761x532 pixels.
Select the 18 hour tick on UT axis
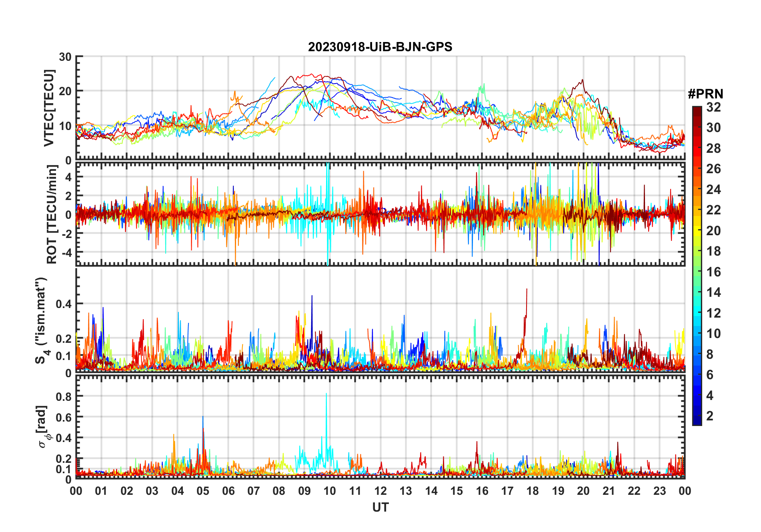[533, 491]
